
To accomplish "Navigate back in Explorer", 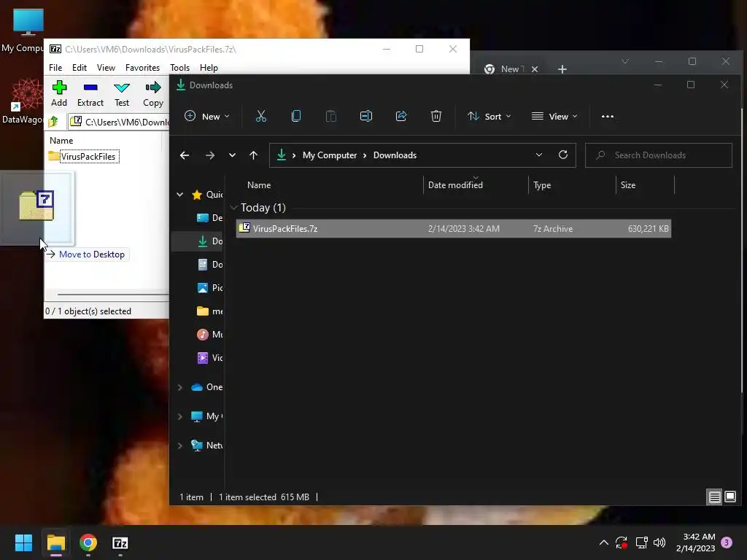I will point(185,155).
